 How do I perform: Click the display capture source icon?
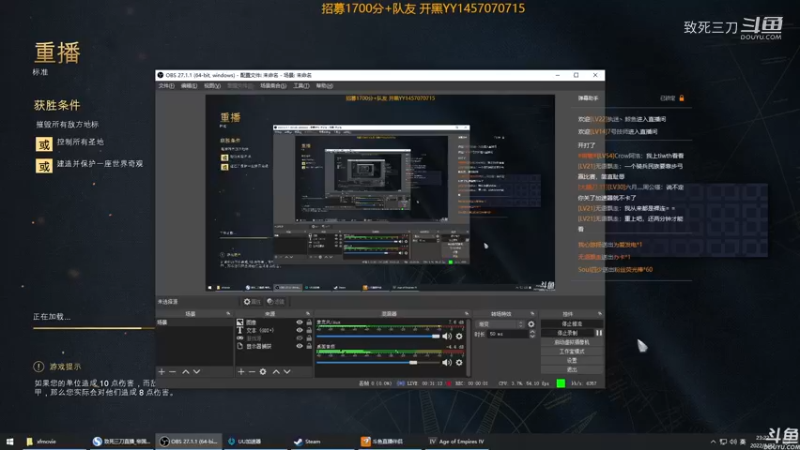[240, 346]
